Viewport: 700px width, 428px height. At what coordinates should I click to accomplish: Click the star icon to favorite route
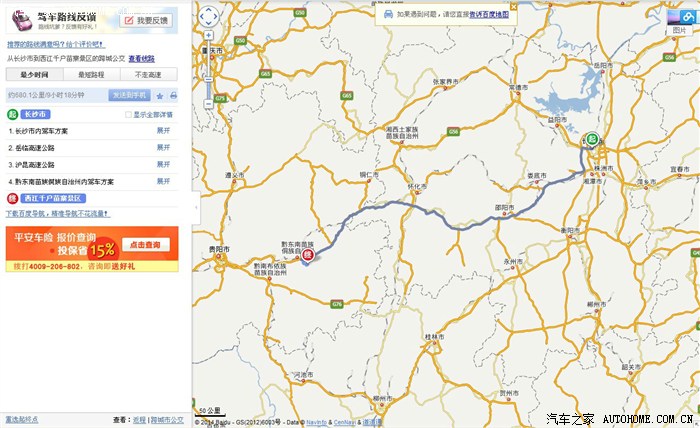tap(160, 95)
